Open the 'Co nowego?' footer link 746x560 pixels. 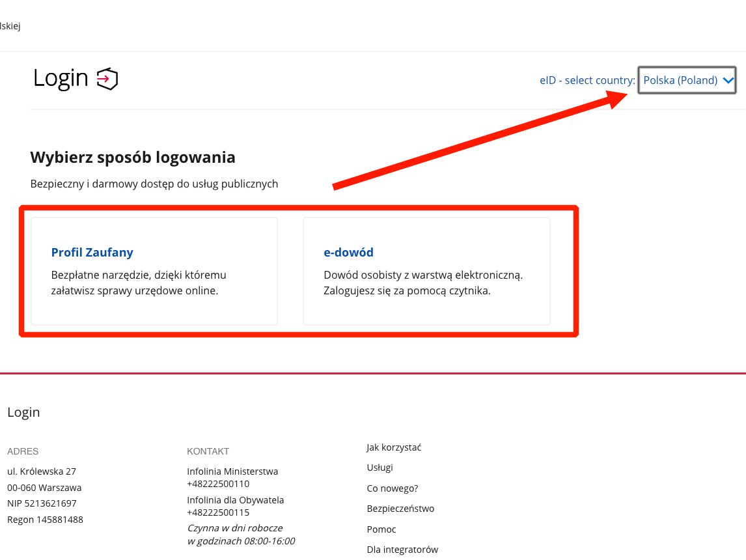click(x=392, y=488)
